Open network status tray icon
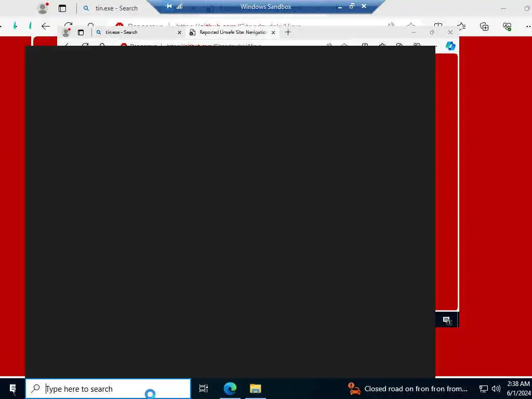Screen dimensions: 532x399 484,389
